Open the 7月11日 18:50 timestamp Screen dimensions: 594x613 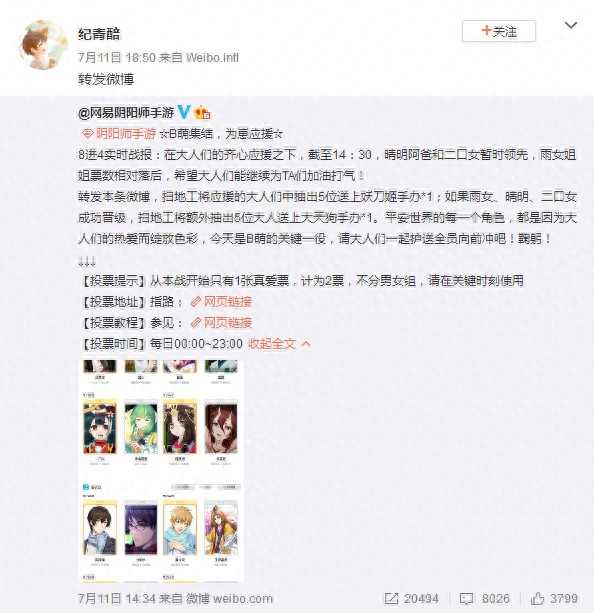pyautogui.click(x=117, y=58)
